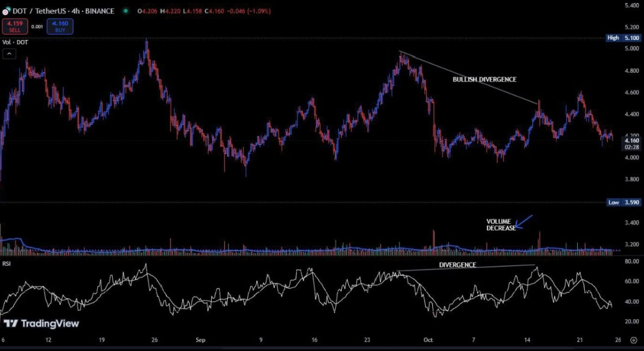Click 3.800 on the price axis
The height and width of the screenshot is (351, 644).
(x=631, y=179)
